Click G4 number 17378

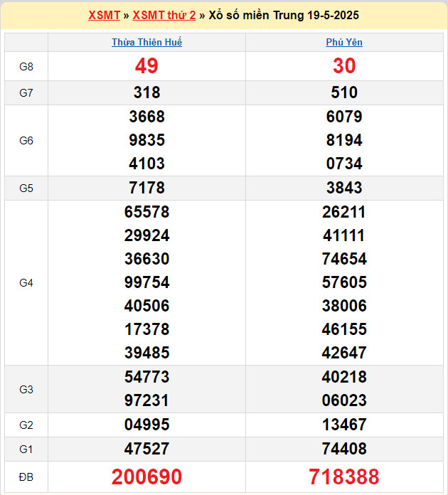pyautogui.click(x=146, y=329)
